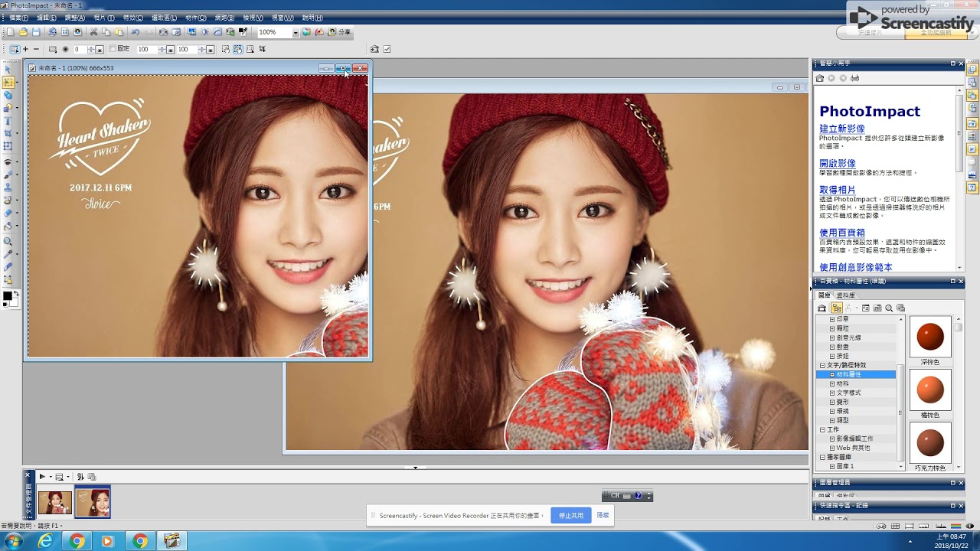980x551 pixels.
Task: Toggle the checkmark icon in attribute toolbar
Action: pos(387,49)
